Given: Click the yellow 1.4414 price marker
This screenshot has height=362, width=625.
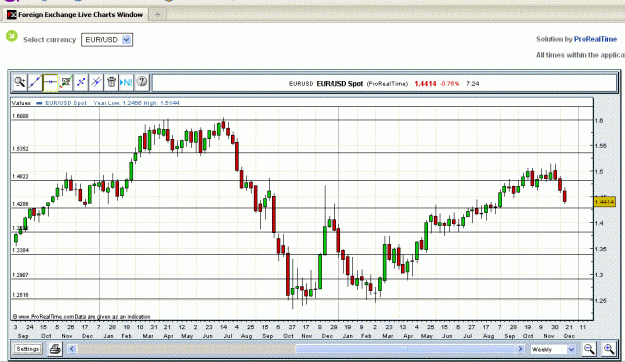Looking at the screenshot, I should 604,202.
